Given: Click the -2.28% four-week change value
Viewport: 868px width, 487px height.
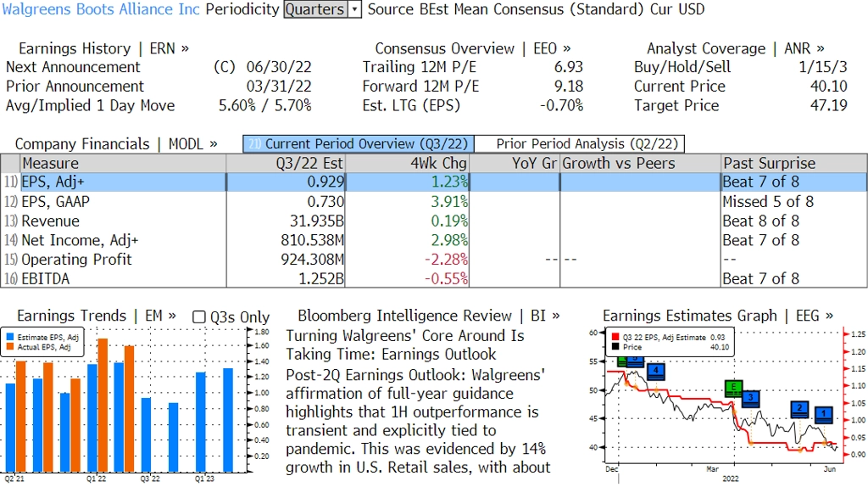Looking at the screenshot, I should click(x=446, y=260).
